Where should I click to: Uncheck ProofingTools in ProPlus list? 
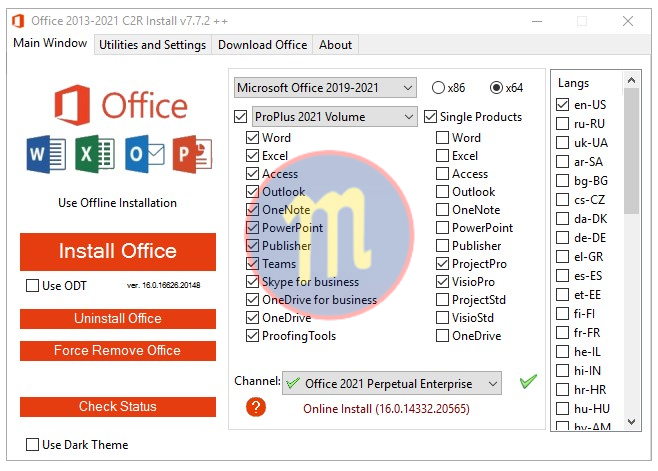click(x=252, y=336)
